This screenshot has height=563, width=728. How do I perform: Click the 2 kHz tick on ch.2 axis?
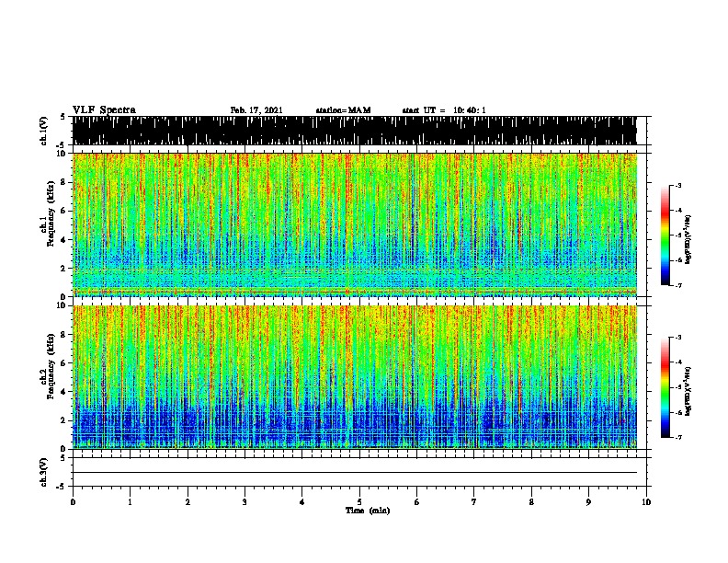63,420
